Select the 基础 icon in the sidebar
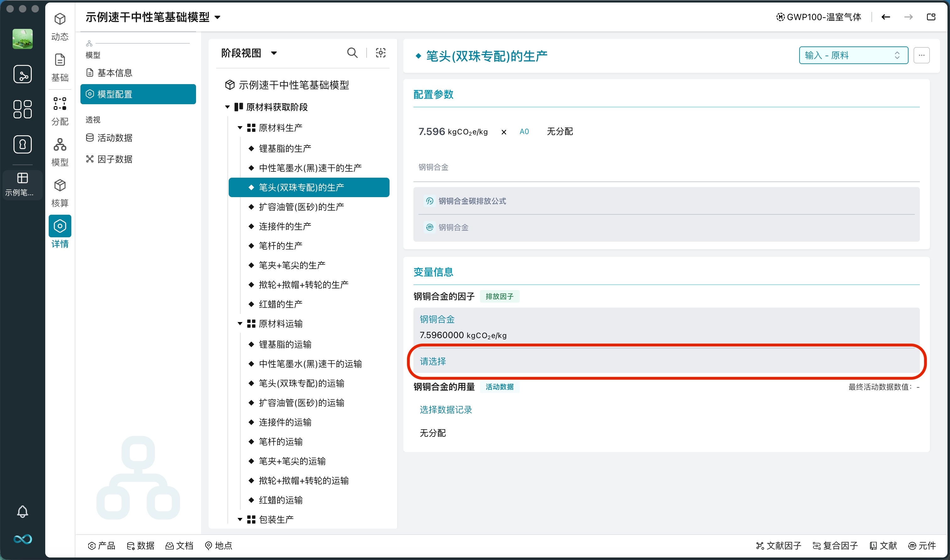The height and width of the screenshot is (560, 950). point(60,67)
